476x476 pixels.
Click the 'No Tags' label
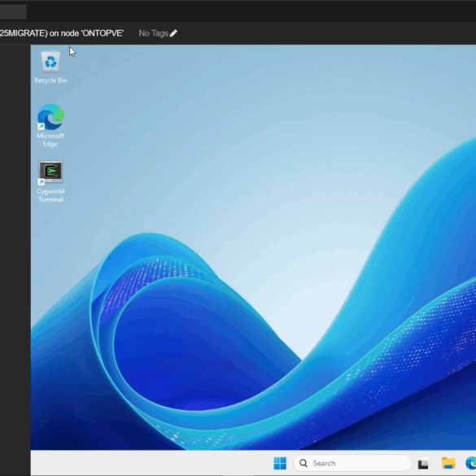tap(153, 33)
